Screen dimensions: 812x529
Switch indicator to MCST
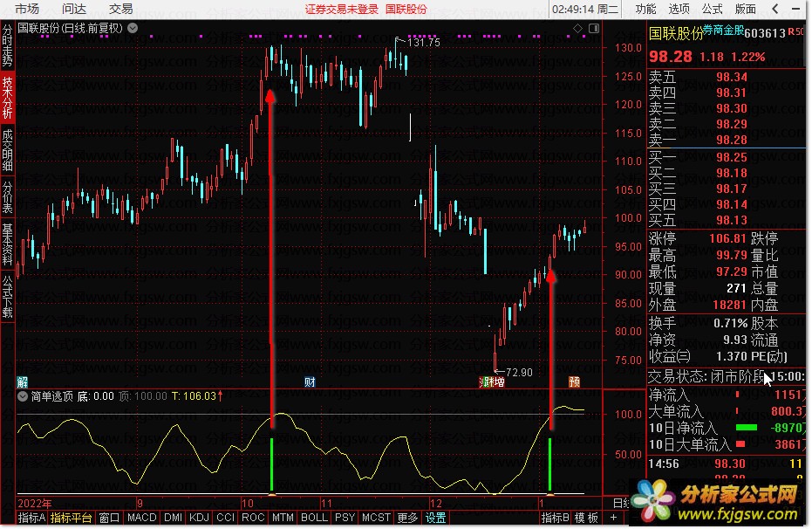click(377, 518)
